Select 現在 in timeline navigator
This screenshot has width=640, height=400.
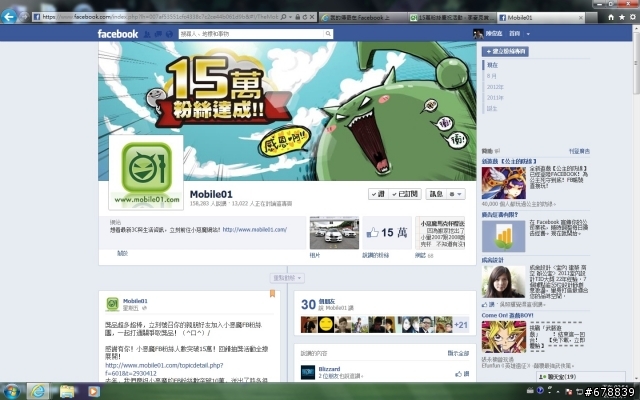[x=492, y=65]
